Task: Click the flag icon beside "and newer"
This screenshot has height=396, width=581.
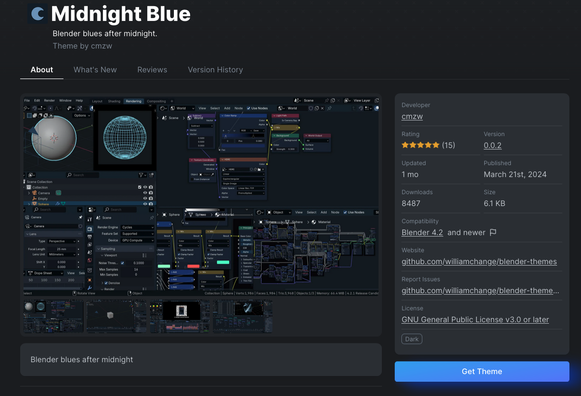Action: point(493,232)
